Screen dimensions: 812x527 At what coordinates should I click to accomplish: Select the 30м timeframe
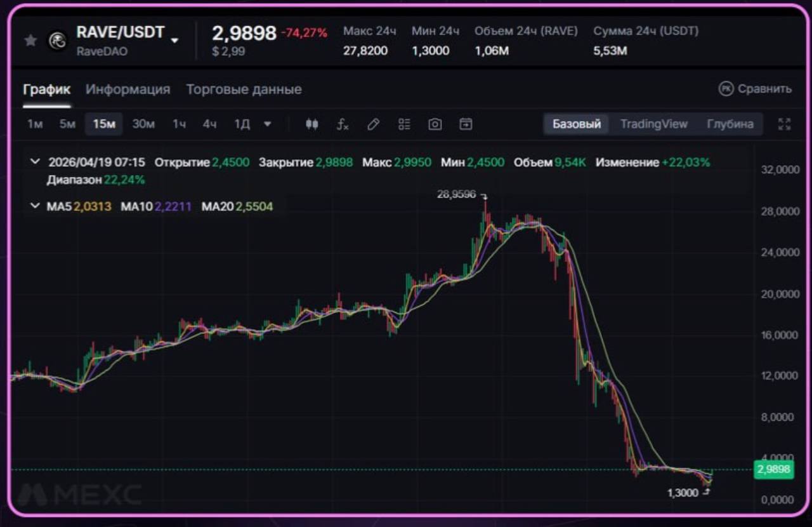tap(143, 124)
